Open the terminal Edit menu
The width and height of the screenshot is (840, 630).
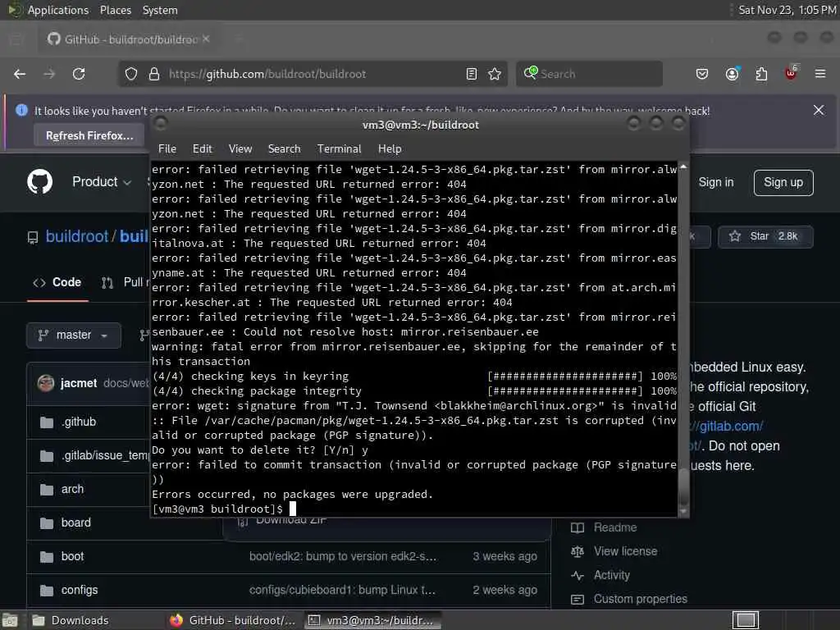click(203, 149)
